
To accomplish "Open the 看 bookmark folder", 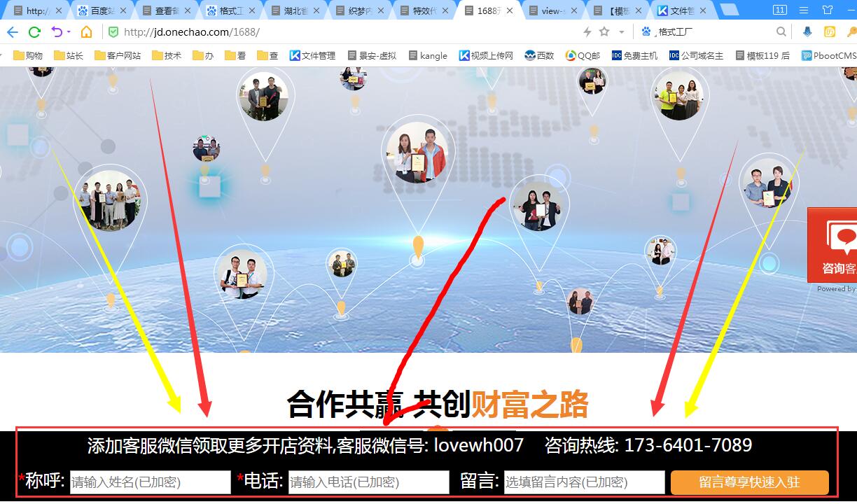I will (x=235, y=55).
